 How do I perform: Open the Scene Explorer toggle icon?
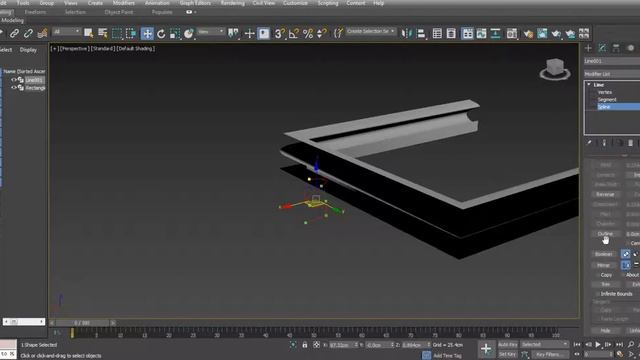(437, 33)
